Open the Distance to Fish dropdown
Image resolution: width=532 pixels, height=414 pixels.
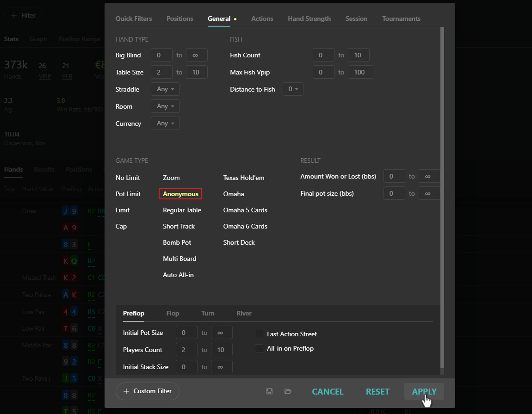tap(293, 89)
